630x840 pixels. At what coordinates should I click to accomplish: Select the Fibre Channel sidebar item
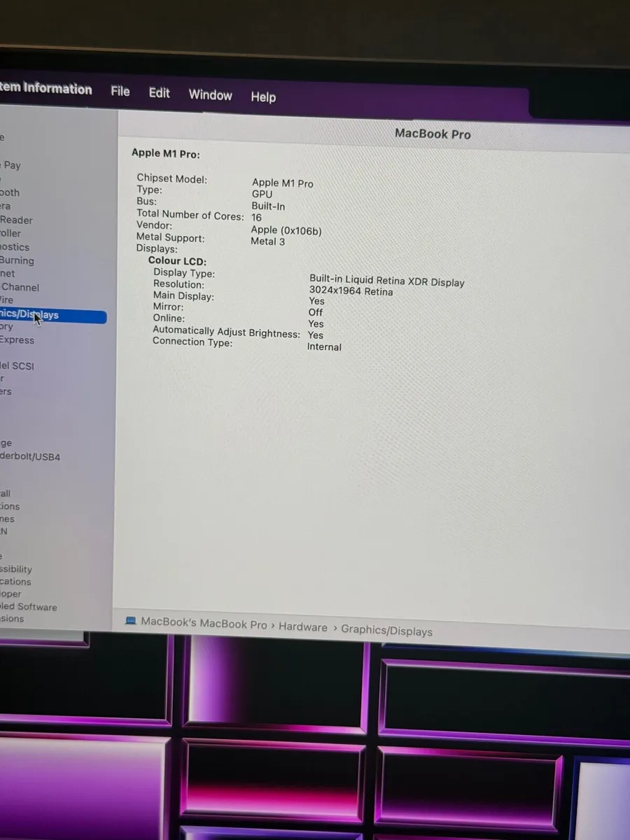click(x=20, y=287)
